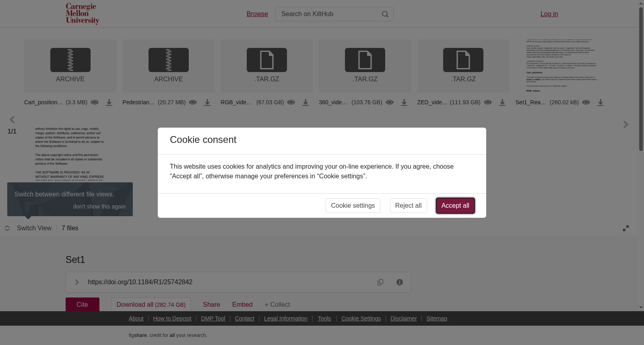Open the Pedestrian ARCHIVE thumbnail
The height and width of the screenshot is (345, 644).
[168, 66]
